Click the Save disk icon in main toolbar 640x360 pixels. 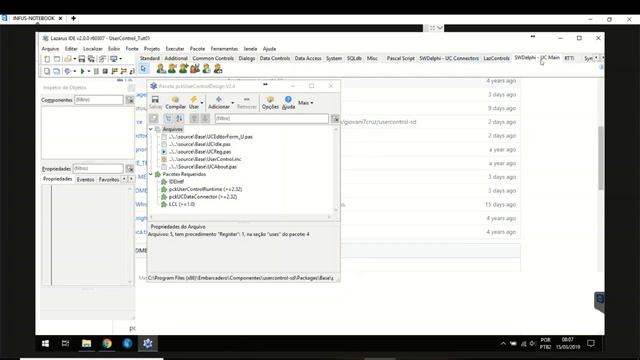[82, 59]
